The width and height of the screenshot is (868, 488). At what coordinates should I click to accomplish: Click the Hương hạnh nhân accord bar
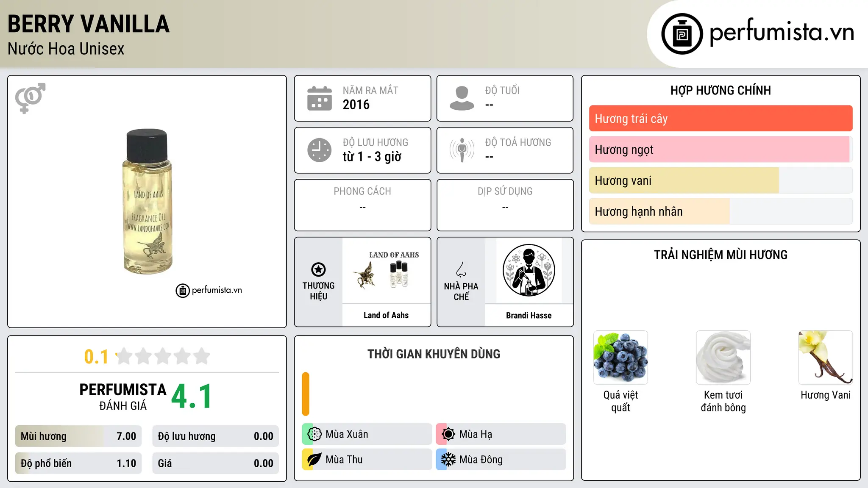click(721, 211)
